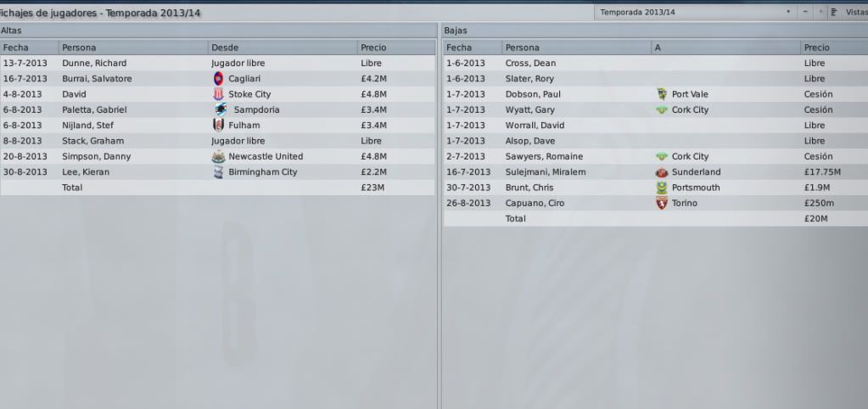Open the Sampdoria club name
Image resolution: width=868 pixels, height=409 pixels.
tap(257, 109)
